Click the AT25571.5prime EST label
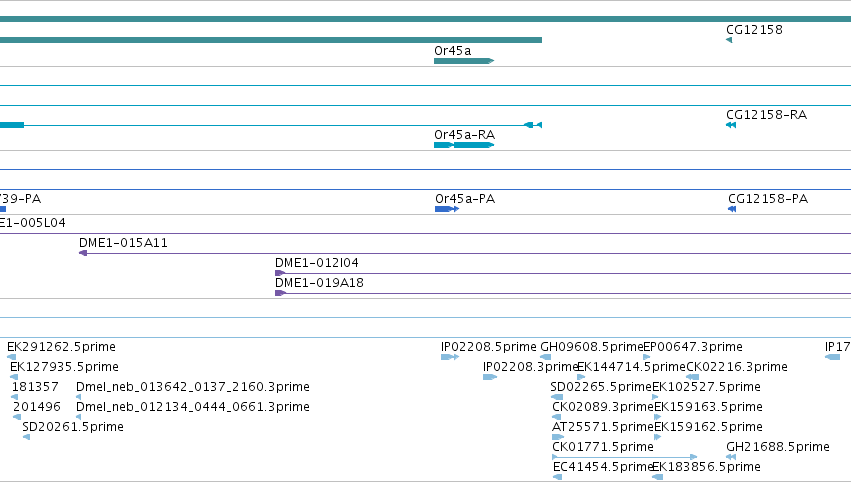Image resolution: width=851 pixels, height=482 pixels. (x=603, y=427)
